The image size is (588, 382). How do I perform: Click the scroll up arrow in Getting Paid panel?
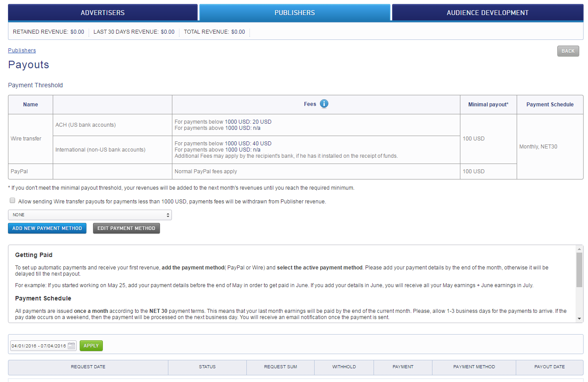(579, 249)
